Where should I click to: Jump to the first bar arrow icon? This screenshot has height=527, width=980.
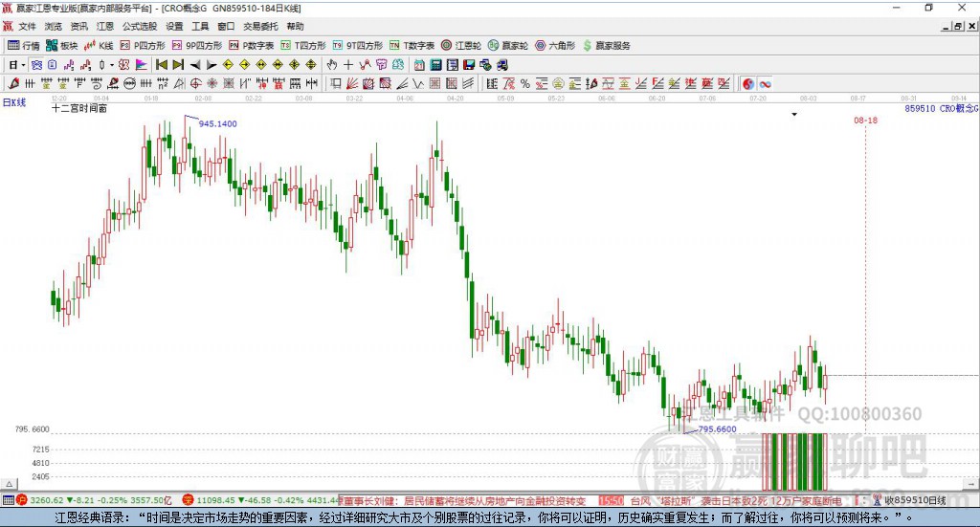pyautogui.click(x=161, y=65)
